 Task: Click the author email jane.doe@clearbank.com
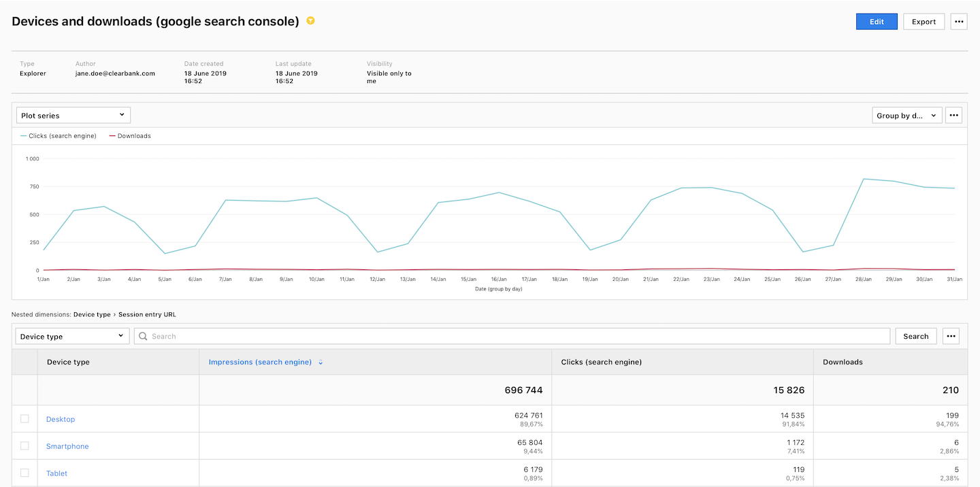[x=115, y=73]
